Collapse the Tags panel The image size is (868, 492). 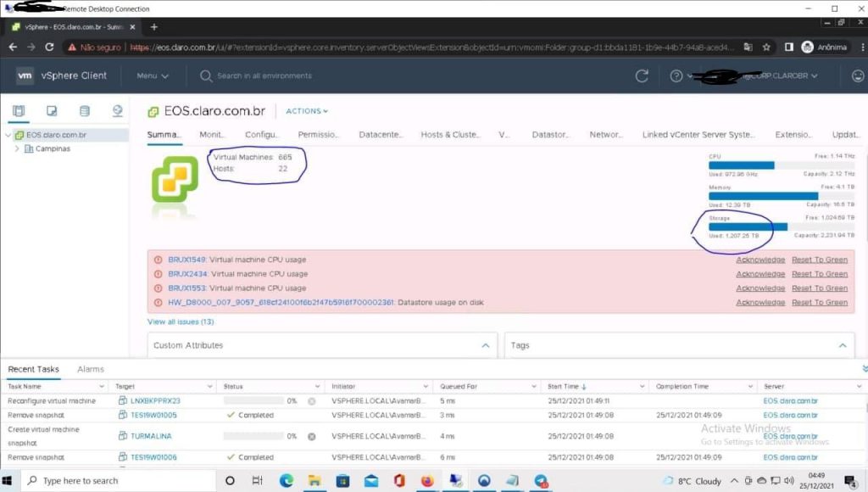click(x=843, y=346)
